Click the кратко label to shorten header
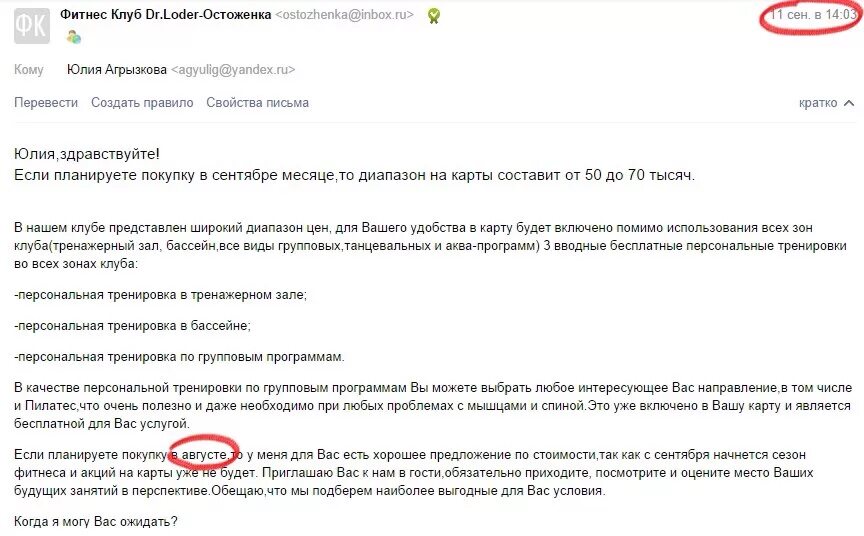864x536 pixels. click(x=818, y=103)
